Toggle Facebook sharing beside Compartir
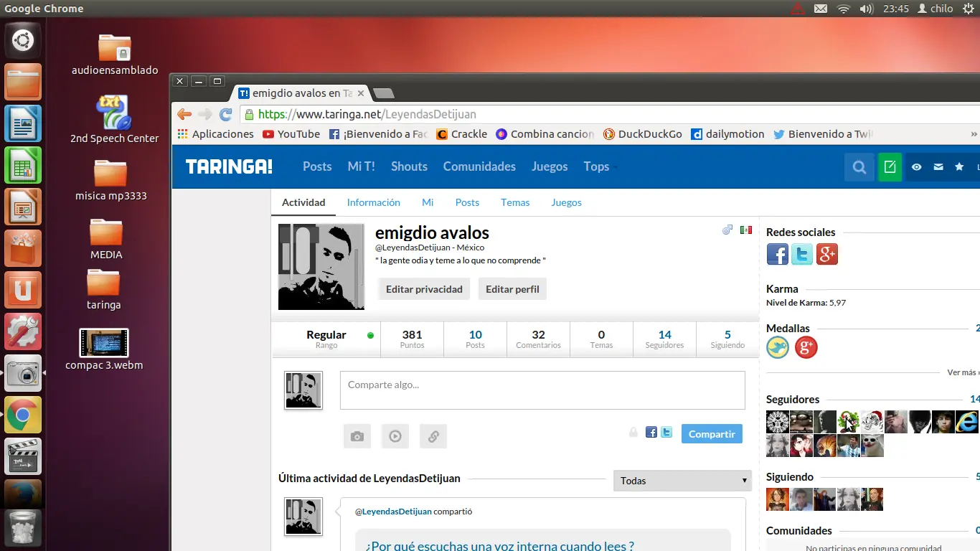Screen dimensions: 980x551 (651, 433)
